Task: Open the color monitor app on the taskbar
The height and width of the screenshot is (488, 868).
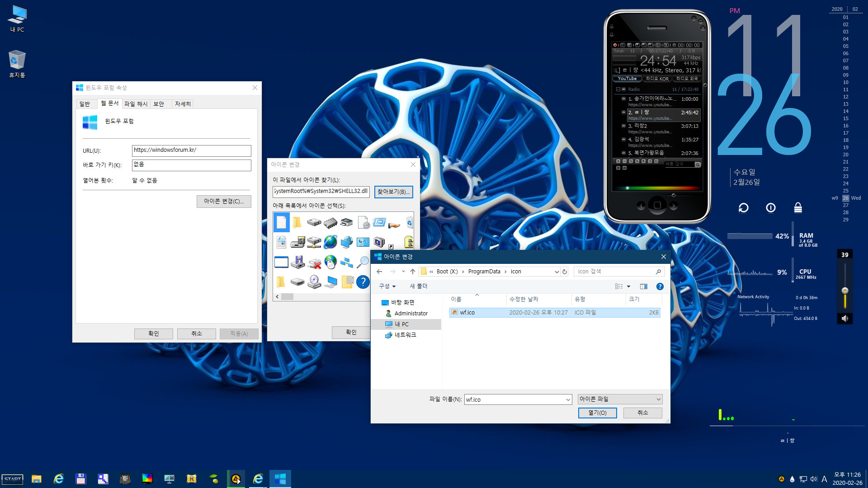Action: pos(147,479)
